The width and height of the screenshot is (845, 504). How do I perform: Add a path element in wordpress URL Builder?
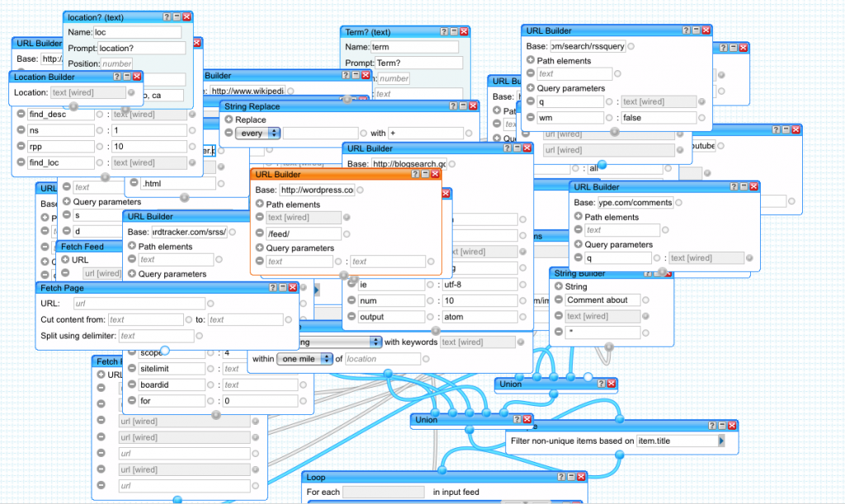point(260,204)
